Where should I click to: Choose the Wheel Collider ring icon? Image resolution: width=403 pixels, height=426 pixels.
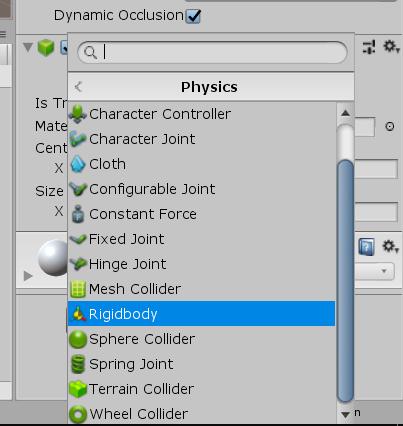[78, 414]
